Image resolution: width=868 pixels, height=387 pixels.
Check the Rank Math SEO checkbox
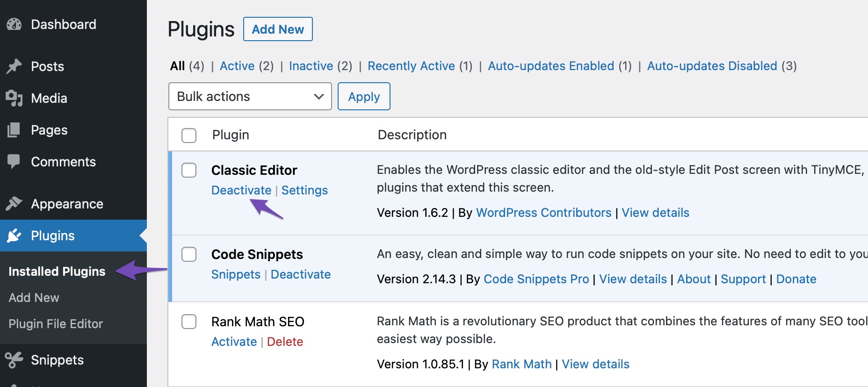(x=189, y=322)
